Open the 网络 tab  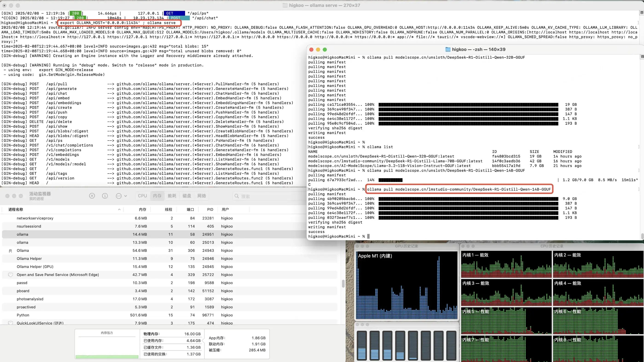(x=201, y=196)
